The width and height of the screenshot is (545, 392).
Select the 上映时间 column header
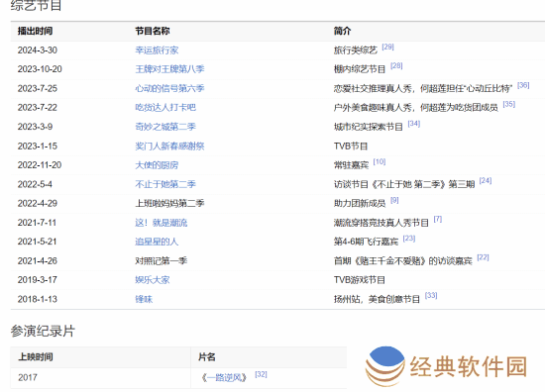coord(36,357)
